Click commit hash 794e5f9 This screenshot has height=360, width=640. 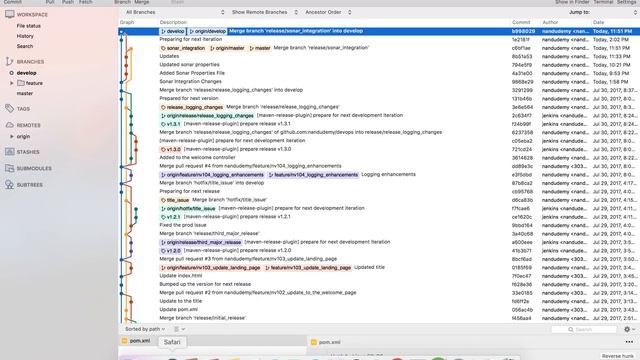pyautogui.click(x=522, y=65)
